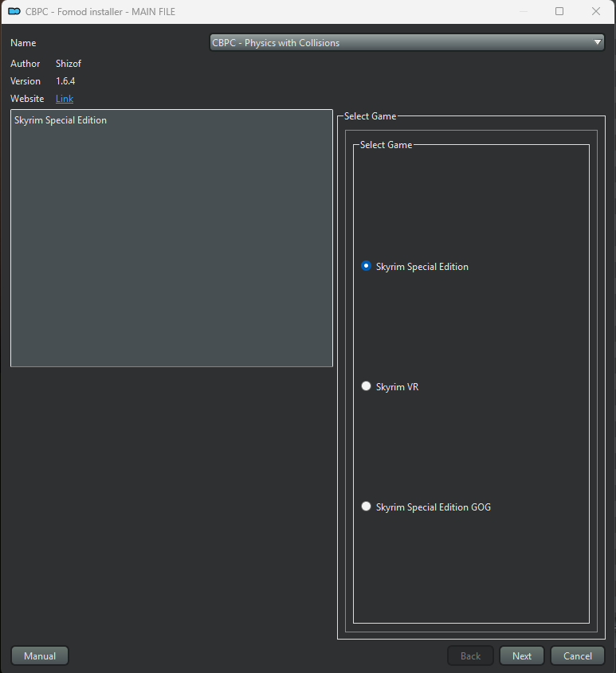Click the description text 'Skyrim Special Edition'
The width and height of the screenshot is (616, 673).
coord(61,120)
